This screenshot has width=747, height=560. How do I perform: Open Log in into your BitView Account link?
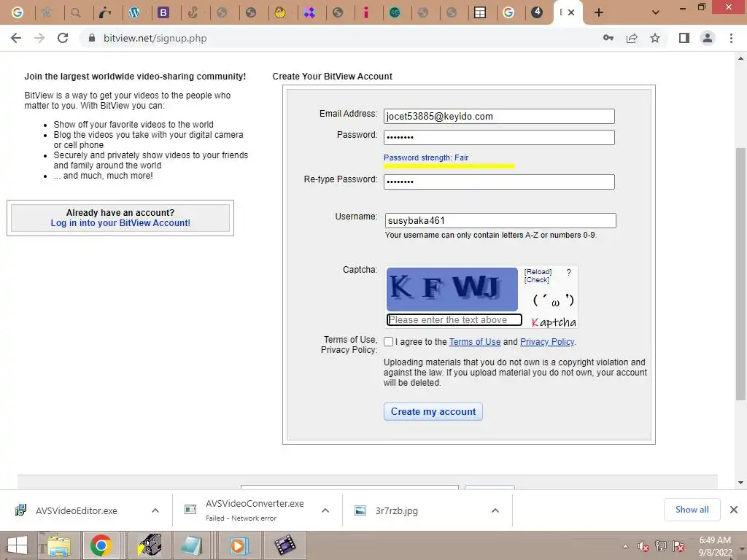tap(120, 223)
